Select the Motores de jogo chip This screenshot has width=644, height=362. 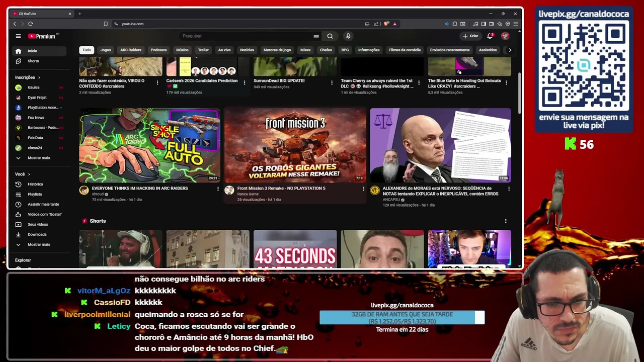tap(277, 50)
